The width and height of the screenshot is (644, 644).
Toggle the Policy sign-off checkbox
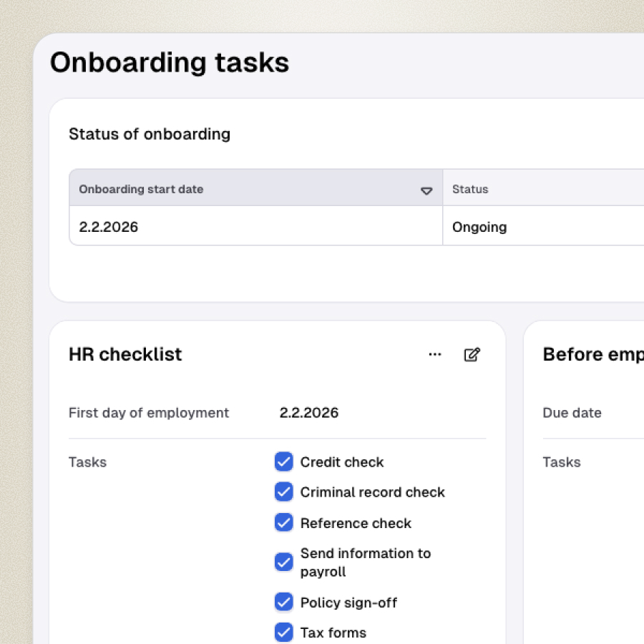tap(284, 602)
